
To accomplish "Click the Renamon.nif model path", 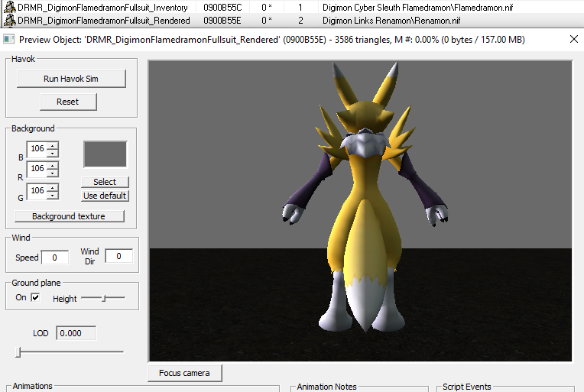I will pyautogui.click(x=391, y=21).
